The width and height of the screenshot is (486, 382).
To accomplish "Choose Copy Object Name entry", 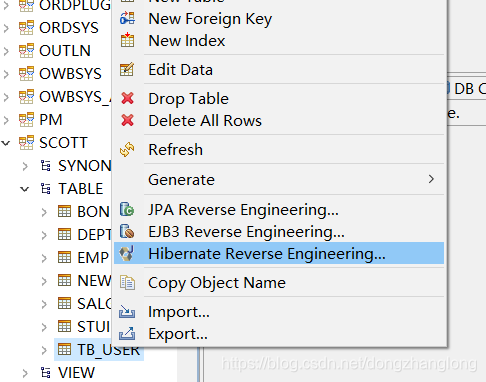I will [279, 283].
